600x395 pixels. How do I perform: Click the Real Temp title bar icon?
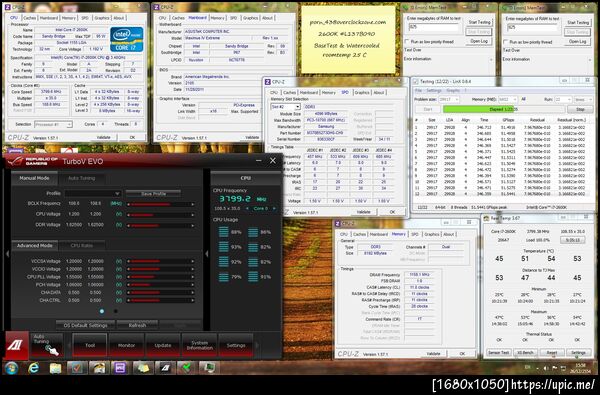click(486, 218)
